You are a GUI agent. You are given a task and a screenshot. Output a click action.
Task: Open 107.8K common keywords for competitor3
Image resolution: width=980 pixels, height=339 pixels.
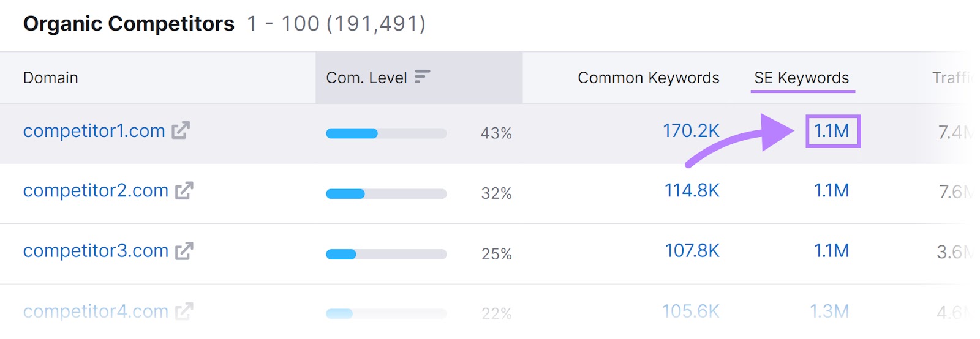click(692, 251)
